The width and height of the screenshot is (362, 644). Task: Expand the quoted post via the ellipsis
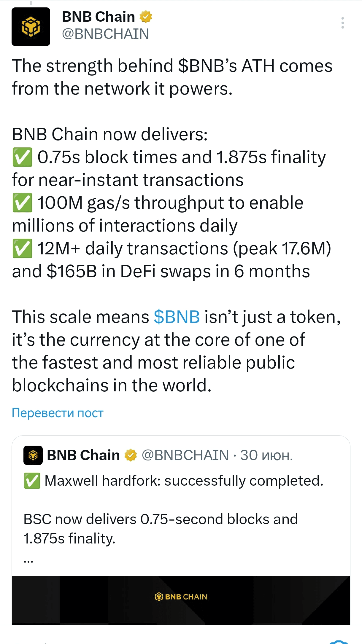pyautogui.click(x=28, y=561)
